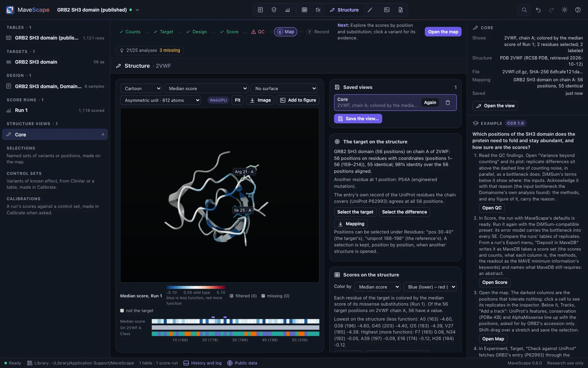Open the help question mark icon
Viewport: 588px width, 368px height.
(578, 10)
